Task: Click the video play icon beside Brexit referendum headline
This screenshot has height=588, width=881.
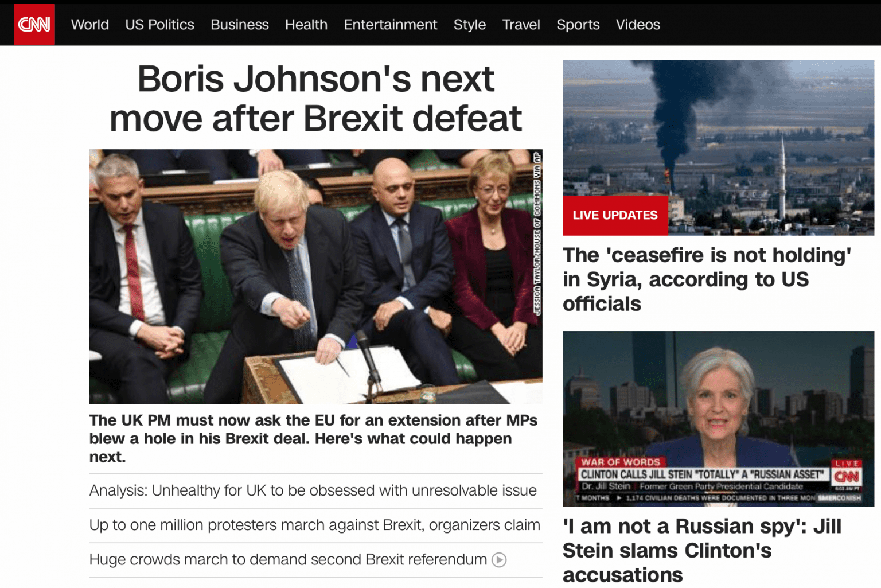Action: tap(499, 560)
